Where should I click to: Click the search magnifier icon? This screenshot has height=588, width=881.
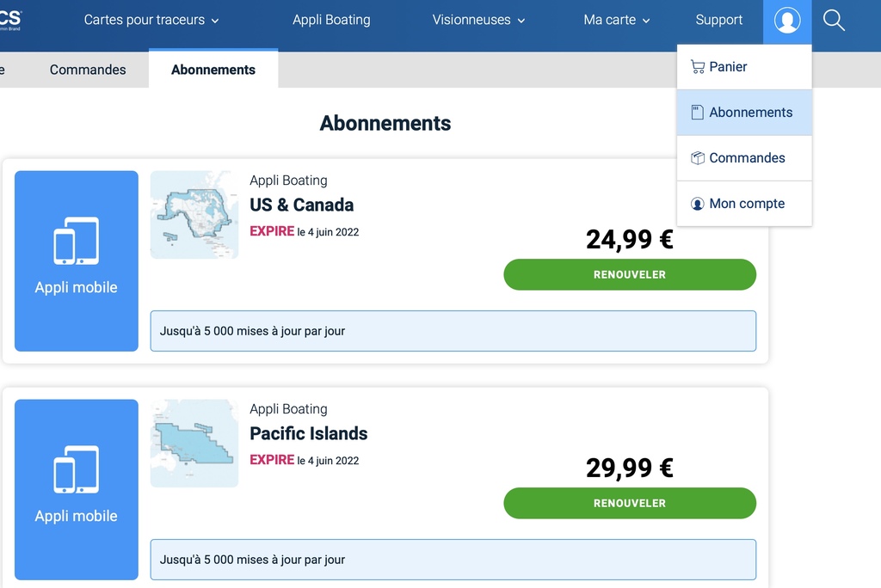[x=834, y=21]
